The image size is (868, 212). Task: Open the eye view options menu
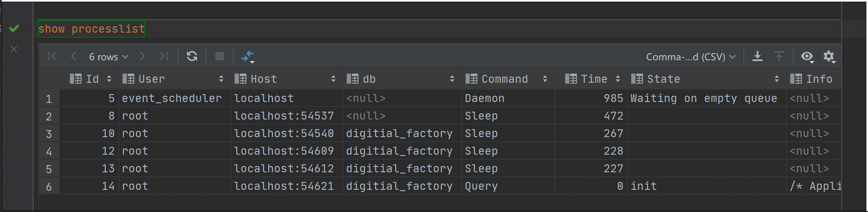coord(807,56)
